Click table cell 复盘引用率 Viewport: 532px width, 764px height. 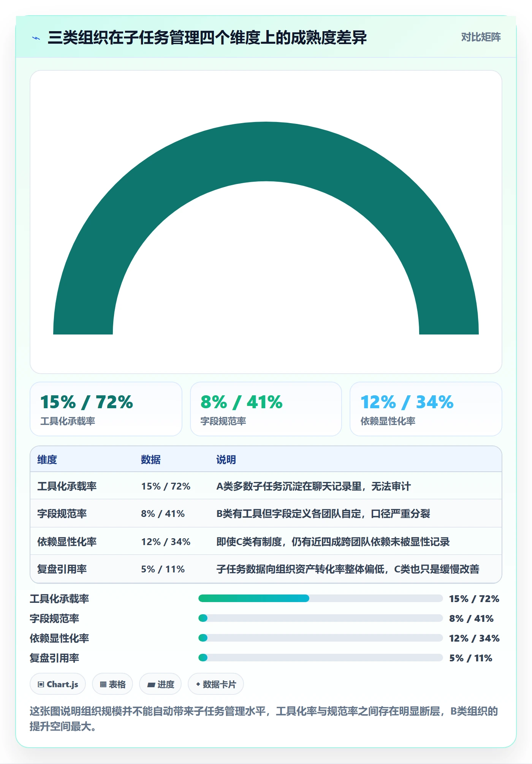[62, 569]
